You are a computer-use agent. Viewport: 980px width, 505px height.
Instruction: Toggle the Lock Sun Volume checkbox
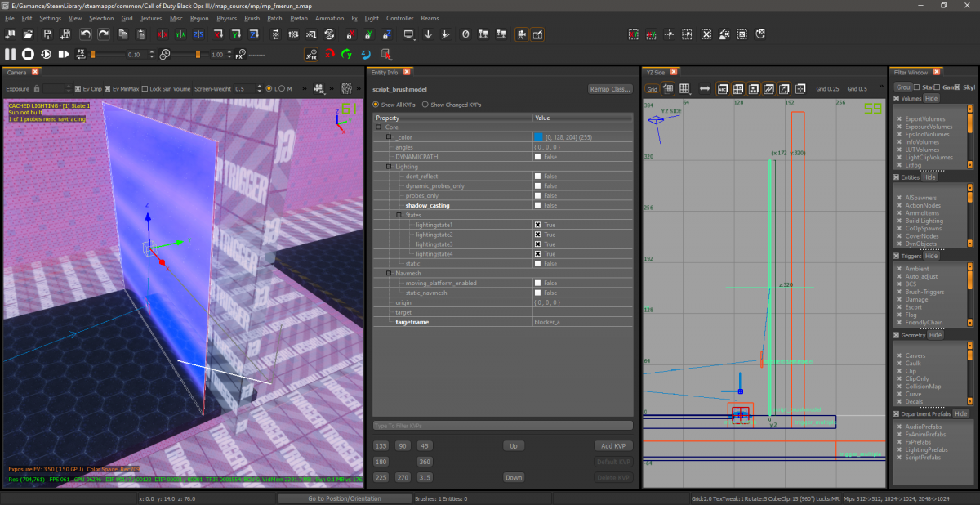(x=145, y=88)
